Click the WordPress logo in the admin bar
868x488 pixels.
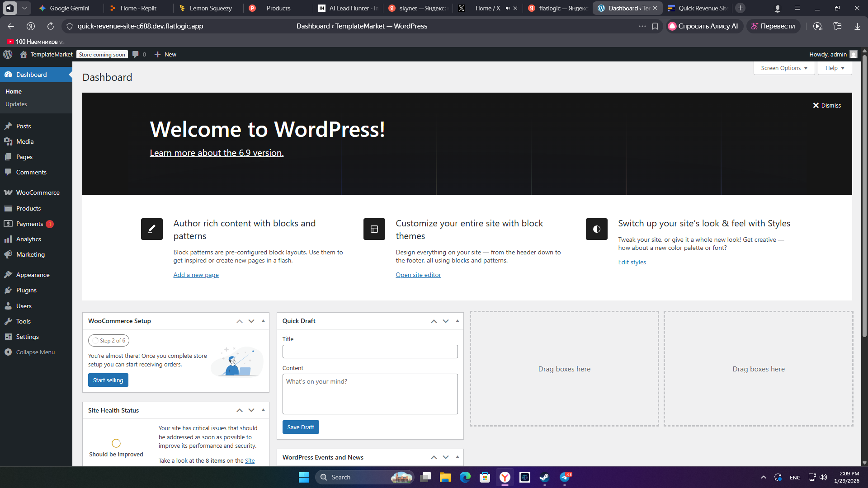click(8, 54)
